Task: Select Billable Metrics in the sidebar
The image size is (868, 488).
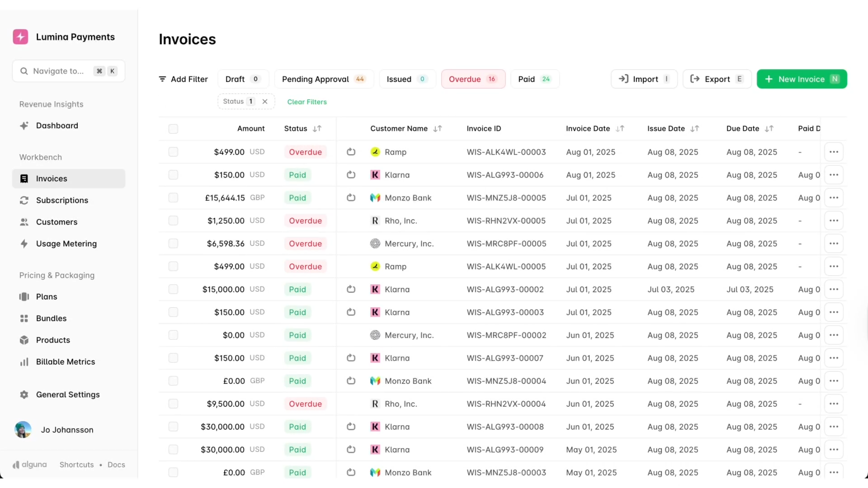Action: (65, 361)
